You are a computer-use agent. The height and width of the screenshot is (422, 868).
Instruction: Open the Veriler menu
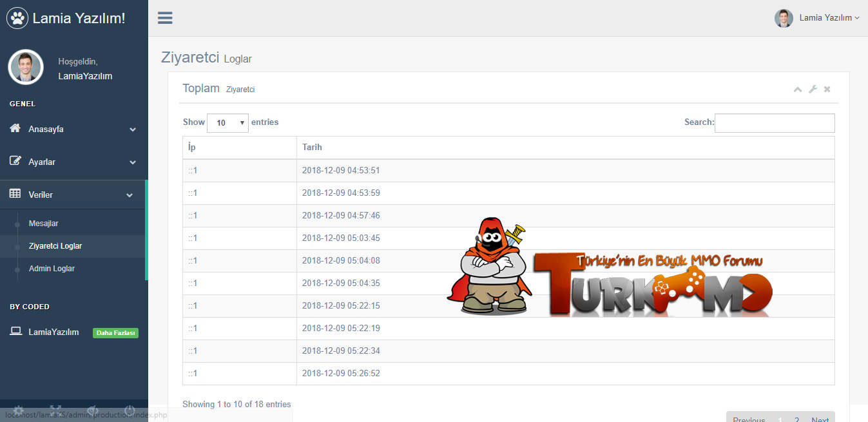point(73,195)
